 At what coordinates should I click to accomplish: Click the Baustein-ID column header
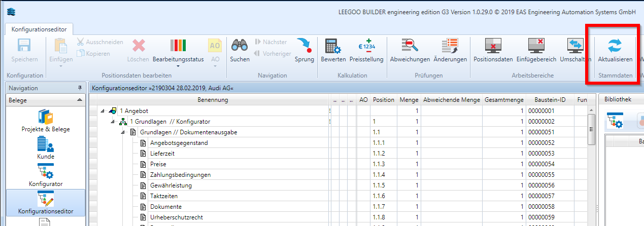(550, 100)
